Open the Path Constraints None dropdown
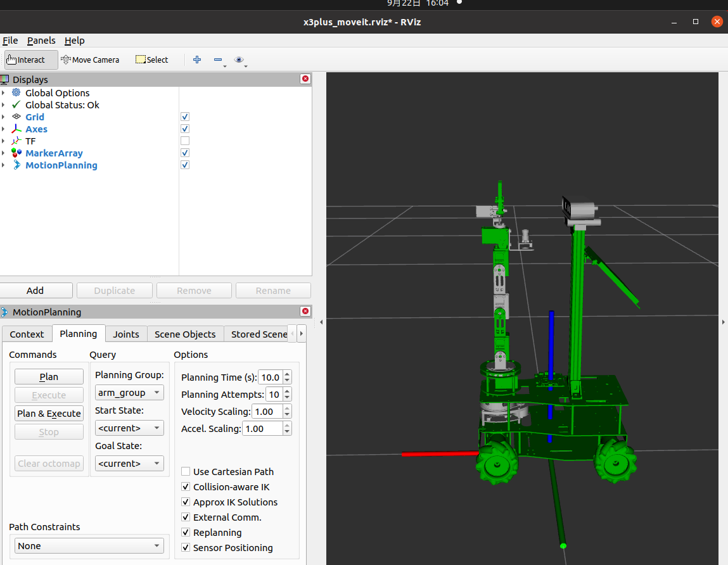Viewport: 728px width, 565px height. pyautogui.click(x=89, y=546)
